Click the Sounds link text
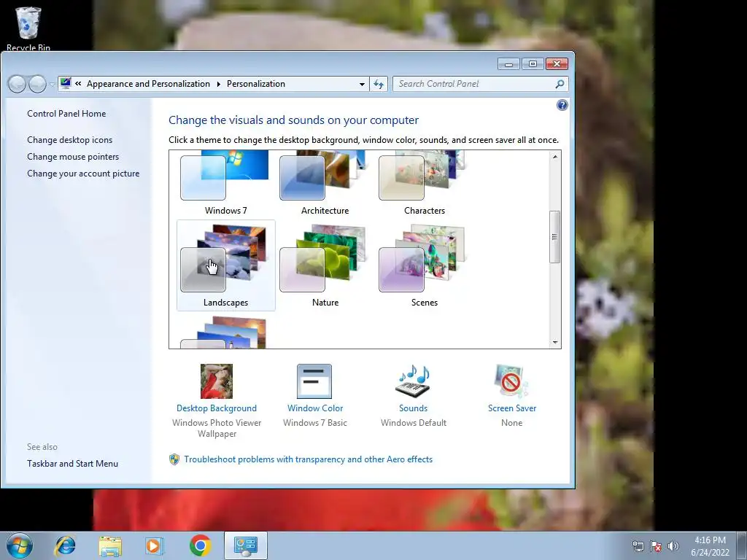The height and width of the screenshot is (560, 747). tap(413, 408)
